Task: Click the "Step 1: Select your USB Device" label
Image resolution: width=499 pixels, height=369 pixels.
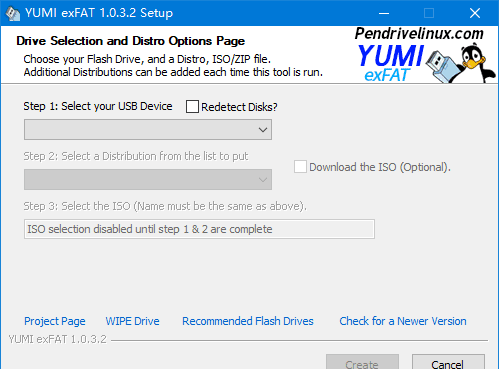Action: pos(98,106)
